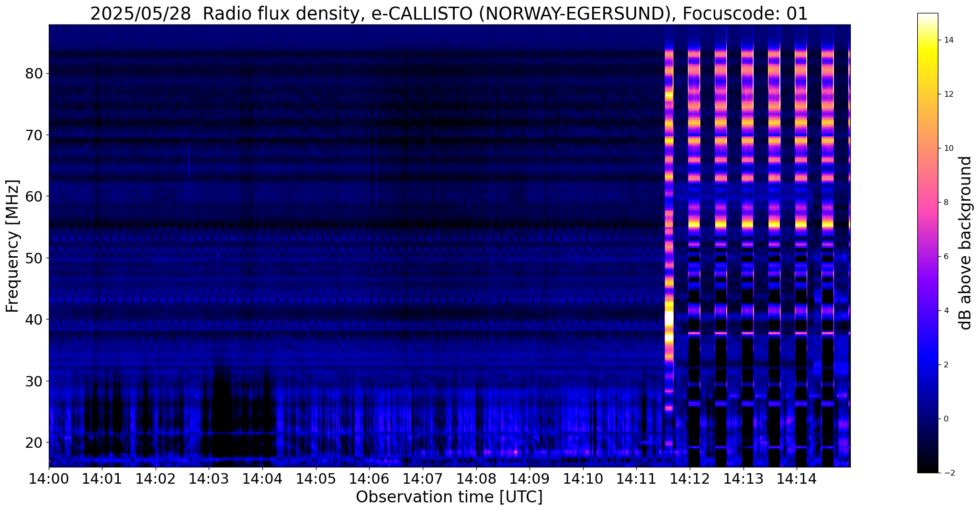Viewport: 980px width, 511px height.
Task: Click the 14:06 time tick label
Action: pyautogui.click(x=369, y=478)
